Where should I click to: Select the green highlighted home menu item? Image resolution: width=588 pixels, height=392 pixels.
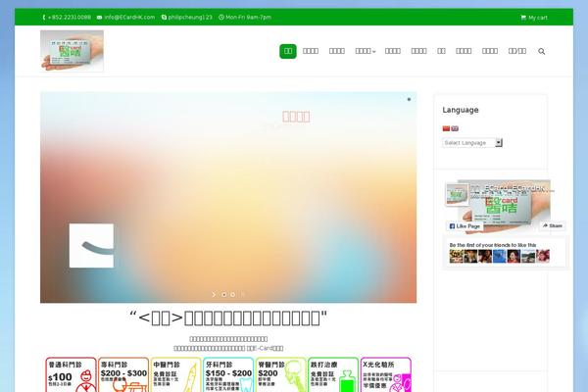pos(288,51)
